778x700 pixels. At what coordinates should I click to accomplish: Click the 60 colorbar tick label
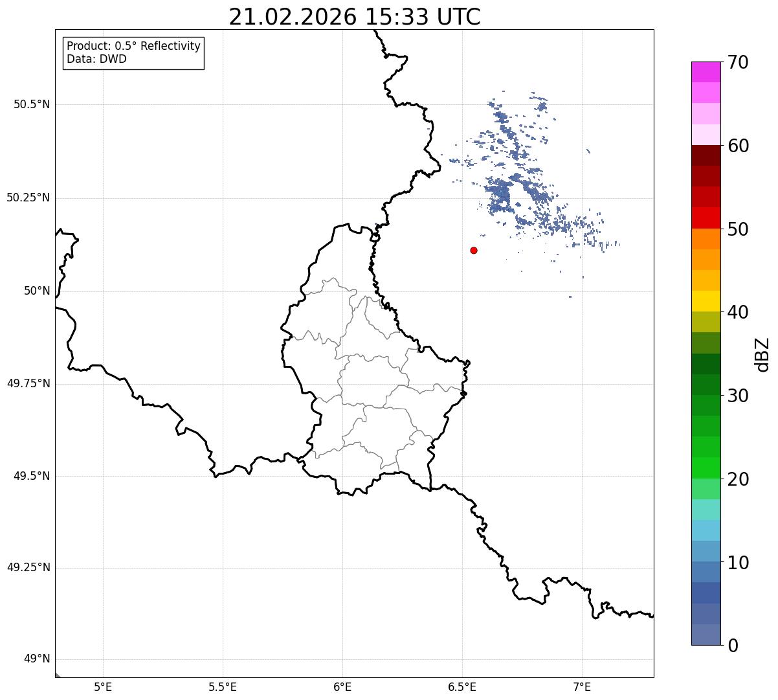click(738, 146)
